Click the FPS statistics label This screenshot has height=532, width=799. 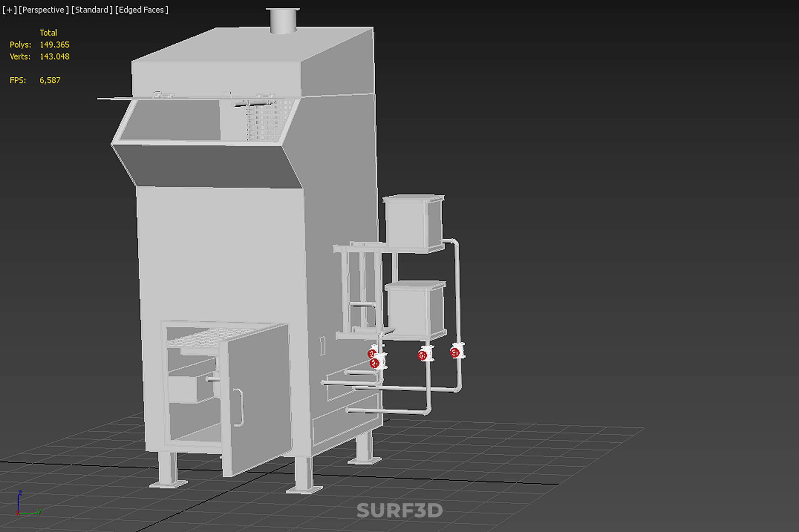(18, 80)
